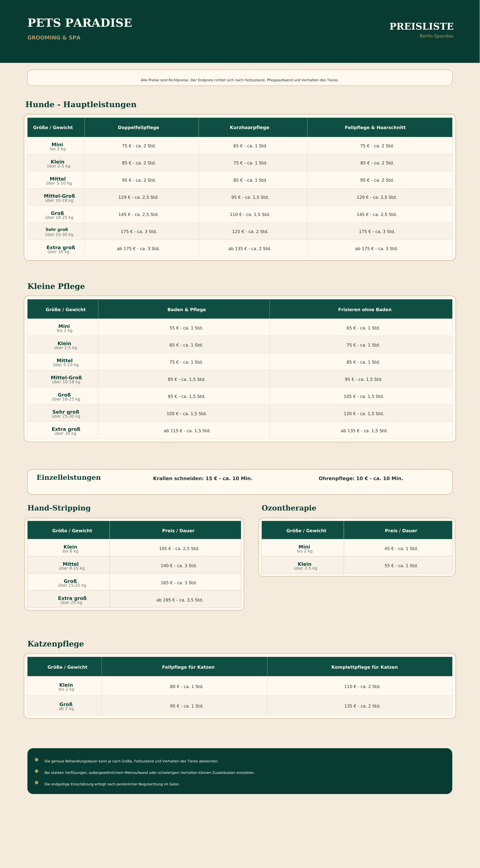Click the "ab 135 € - ca. 1,5 Std." cell
The image size is (480, 868).
pyautogui.click(x=364, y=431)
